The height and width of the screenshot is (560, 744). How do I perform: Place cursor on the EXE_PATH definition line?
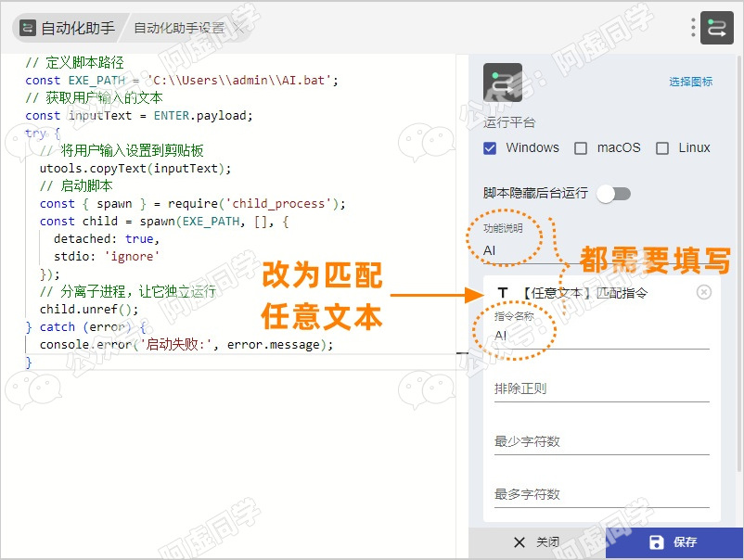(182, 80)
